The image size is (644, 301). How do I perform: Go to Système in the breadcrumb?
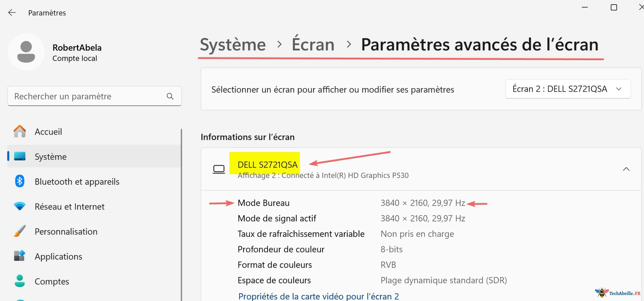pos(233,45)
